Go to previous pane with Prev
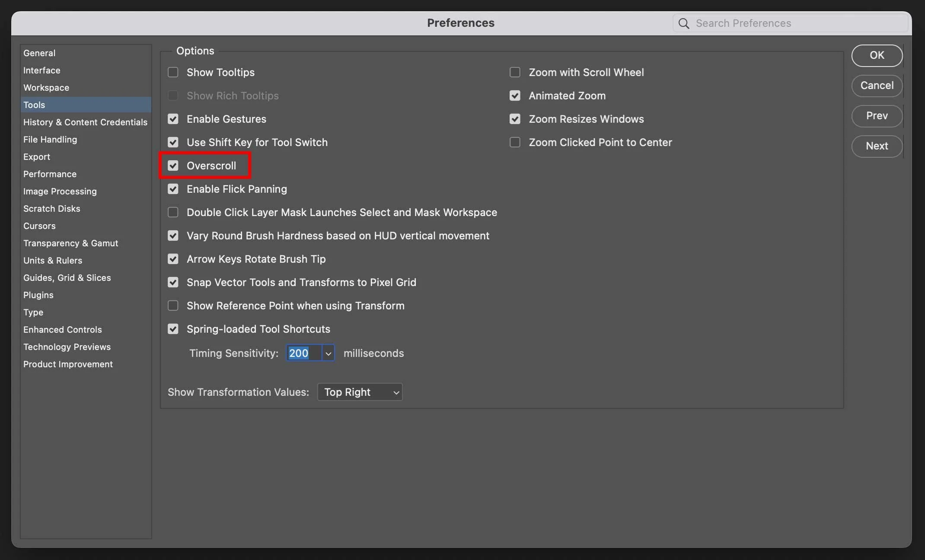Screen dimensions: 925x560 click(x=877, y=116)
